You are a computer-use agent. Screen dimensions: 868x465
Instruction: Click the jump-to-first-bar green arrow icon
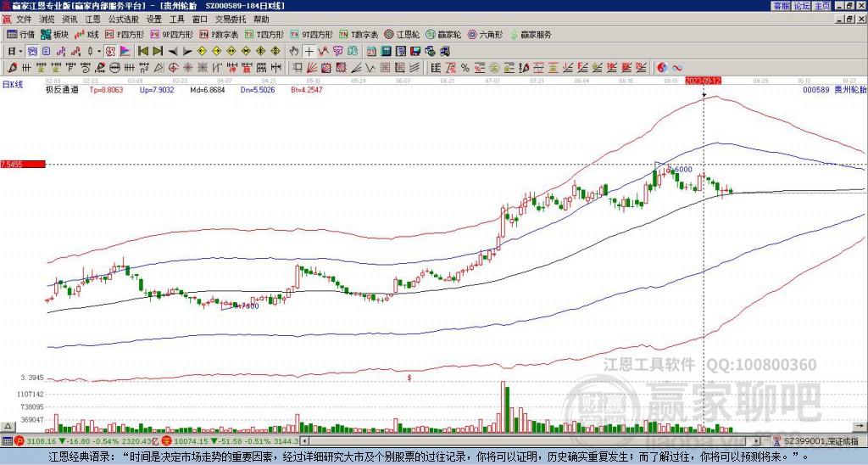pyautogui.click(x=142, y=52)
